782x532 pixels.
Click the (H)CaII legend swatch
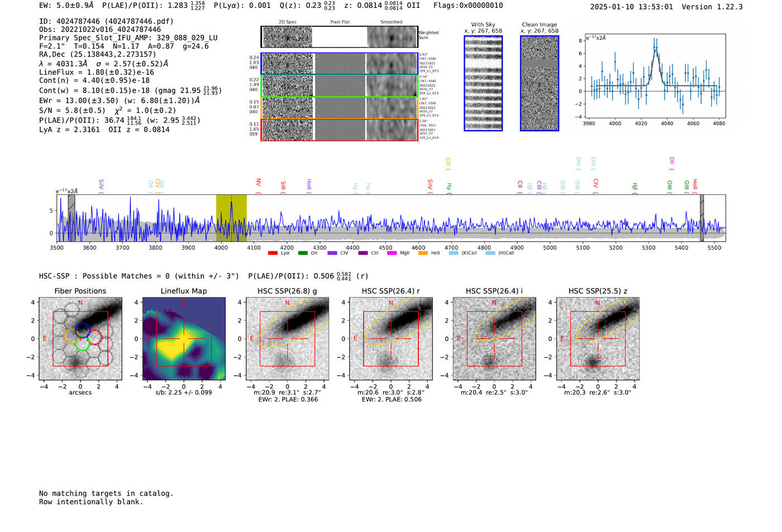pos(490,253)
